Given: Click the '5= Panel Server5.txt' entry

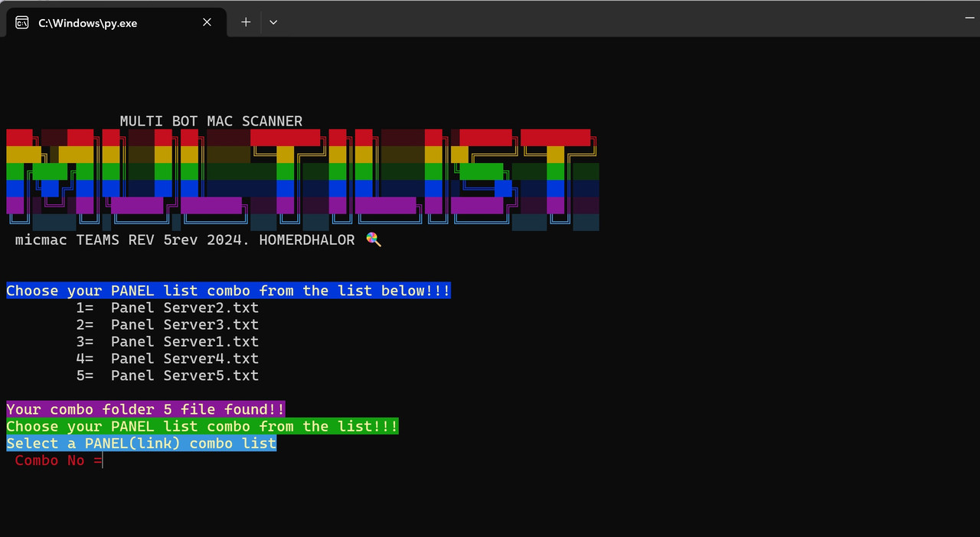Looking at the screenshot, I should coord(168,376).
